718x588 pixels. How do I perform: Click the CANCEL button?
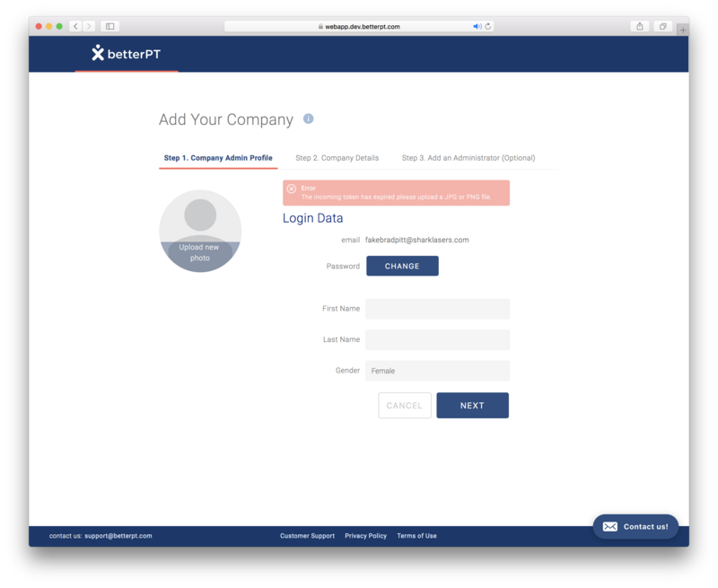(404, 406)
